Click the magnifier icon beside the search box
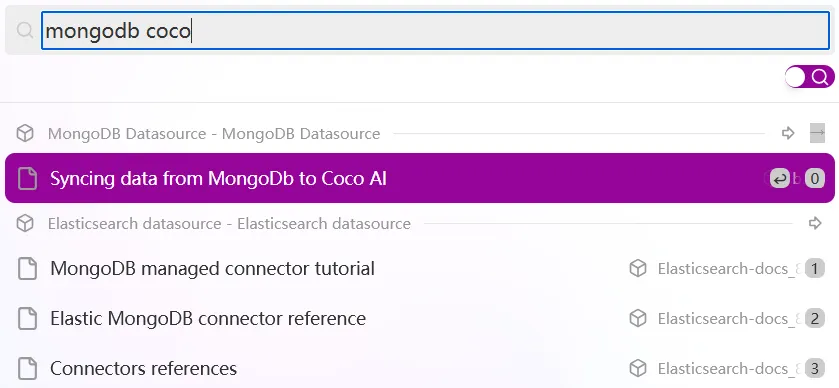Viewport: 839px width, 388px height. pos(25,31)
